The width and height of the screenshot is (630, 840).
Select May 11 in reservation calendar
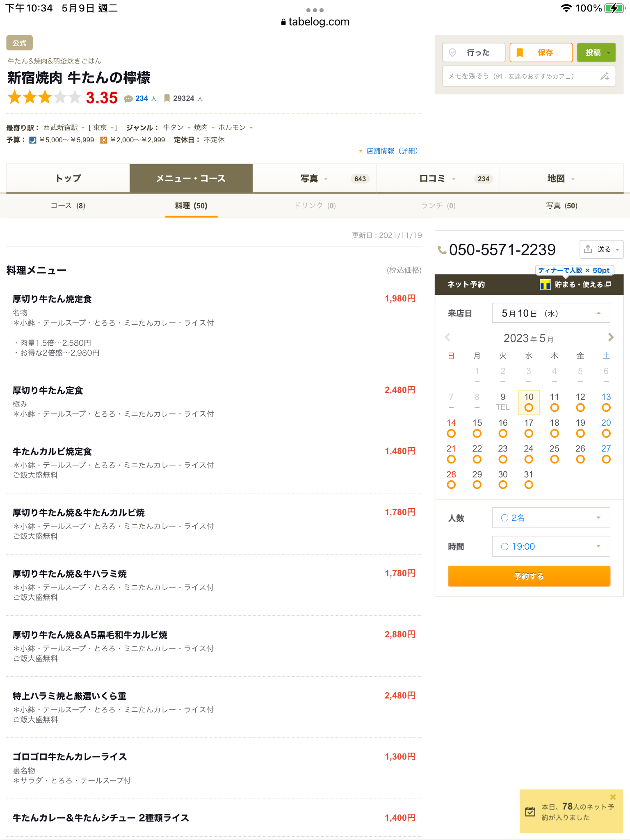coord(554,402)
